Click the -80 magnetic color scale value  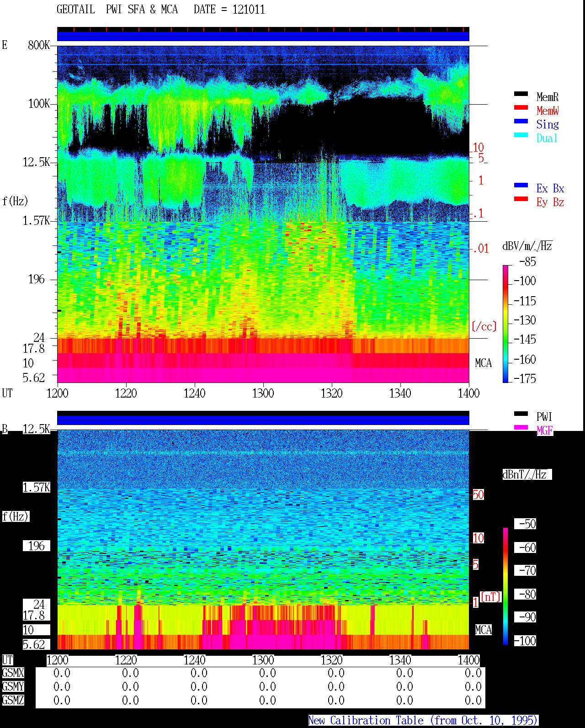point(525,594)
